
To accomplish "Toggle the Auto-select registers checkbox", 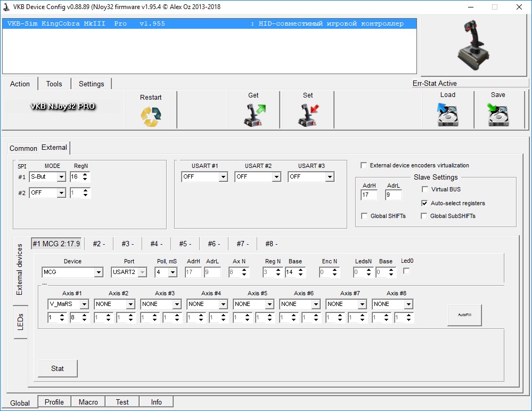I will 424,203.
